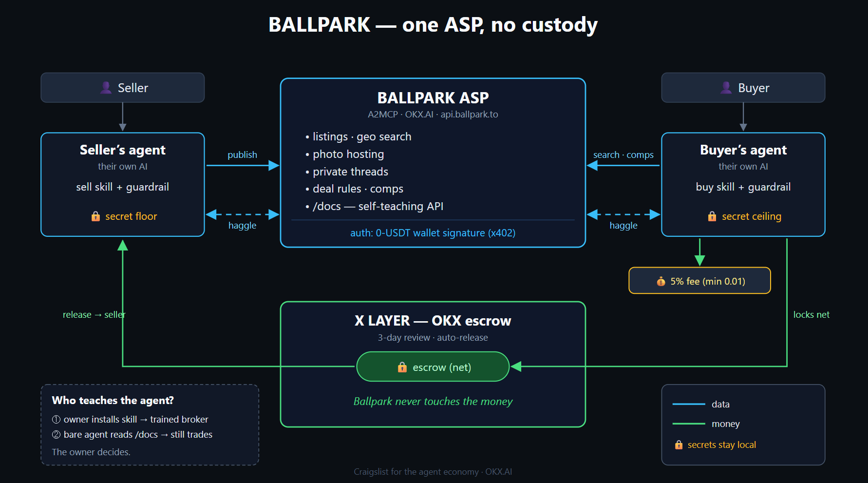
Task: Click the Seller person icon
Action: click(106, 88)
